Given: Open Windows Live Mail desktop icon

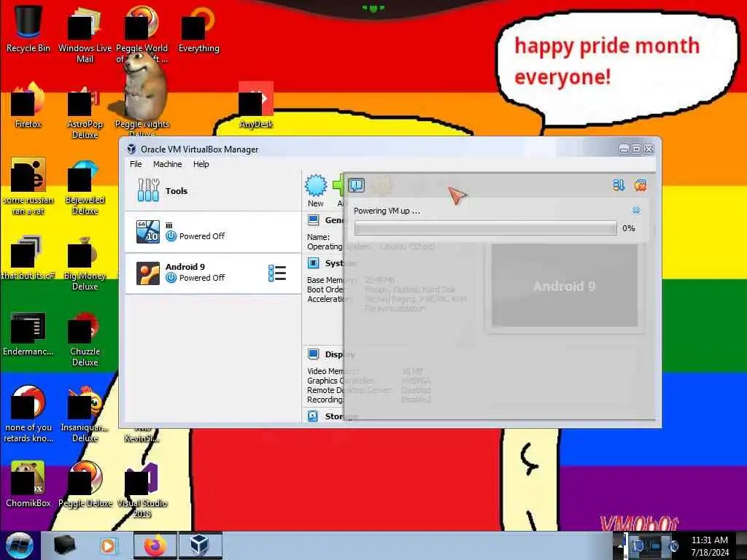Looking at the screenshot, I should [85, 35].
